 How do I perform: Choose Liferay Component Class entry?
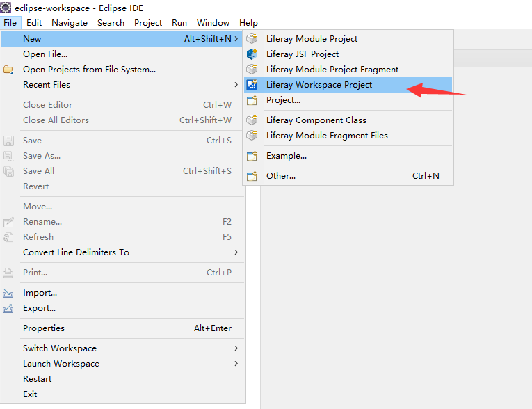tap(348, 120)
